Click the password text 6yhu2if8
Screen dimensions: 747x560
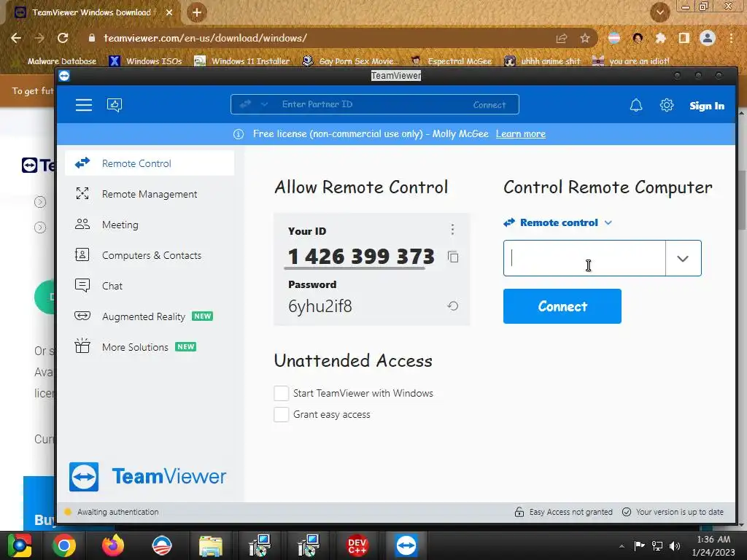click(x=320, y=306)
